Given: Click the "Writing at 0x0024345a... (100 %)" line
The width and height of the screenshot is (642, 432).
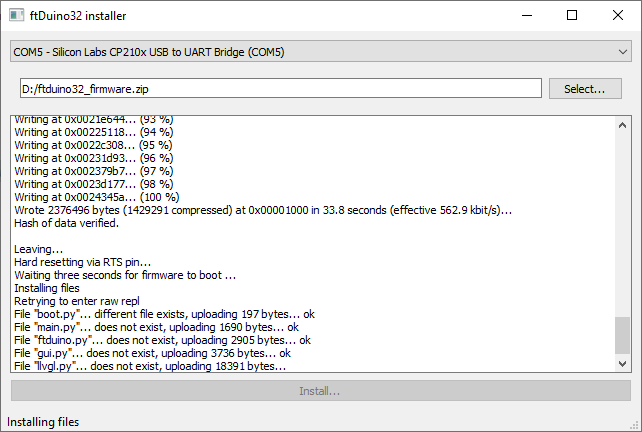Looking at the screenshot, I should 97,197.
